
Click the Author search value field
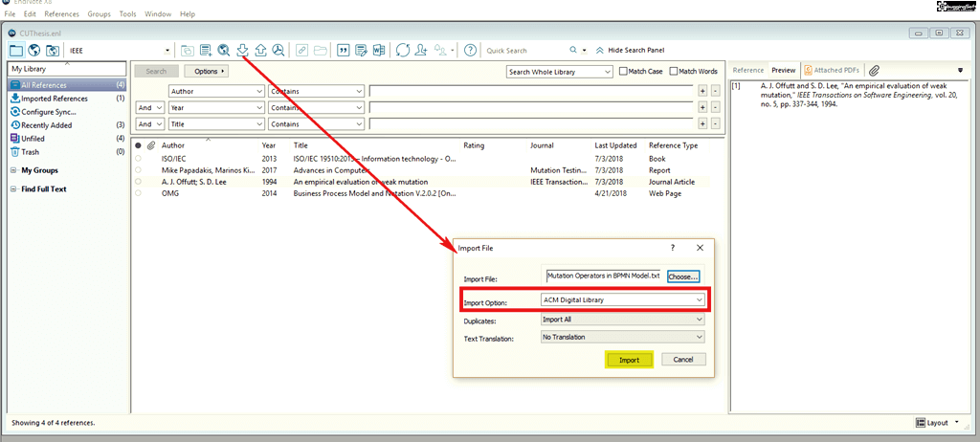531,91
